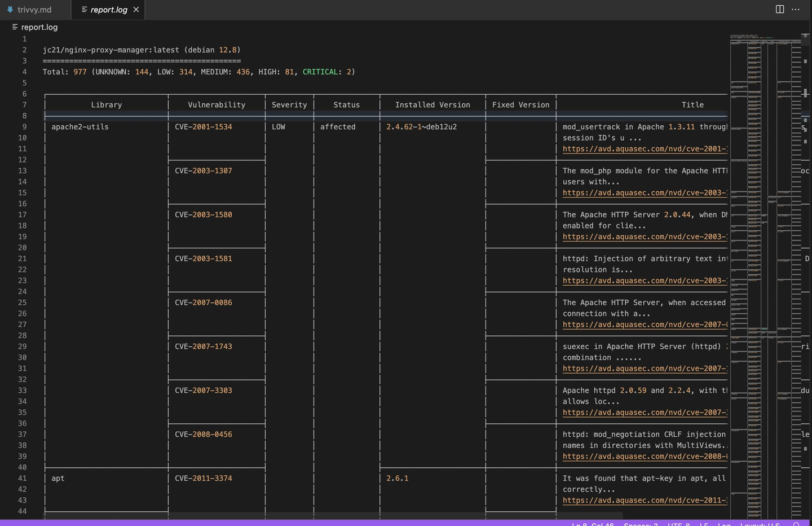Click the file icon in the report.log breadcrumb

coord(16,27)
